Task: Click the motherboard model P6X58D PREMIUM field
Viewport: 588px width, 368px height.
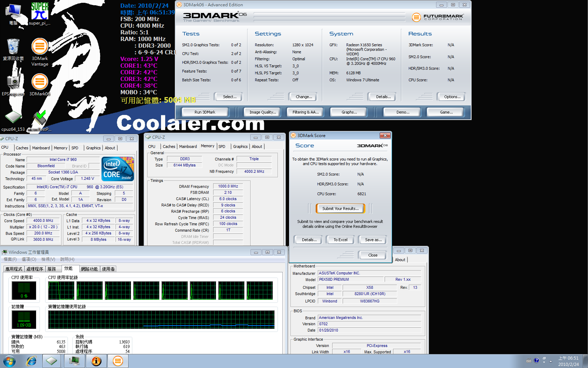Action: click(x=350, y=279)
